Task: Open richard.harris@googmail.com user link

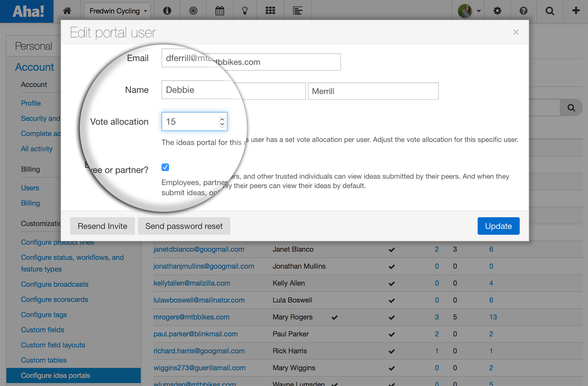Action: [199, 351]
